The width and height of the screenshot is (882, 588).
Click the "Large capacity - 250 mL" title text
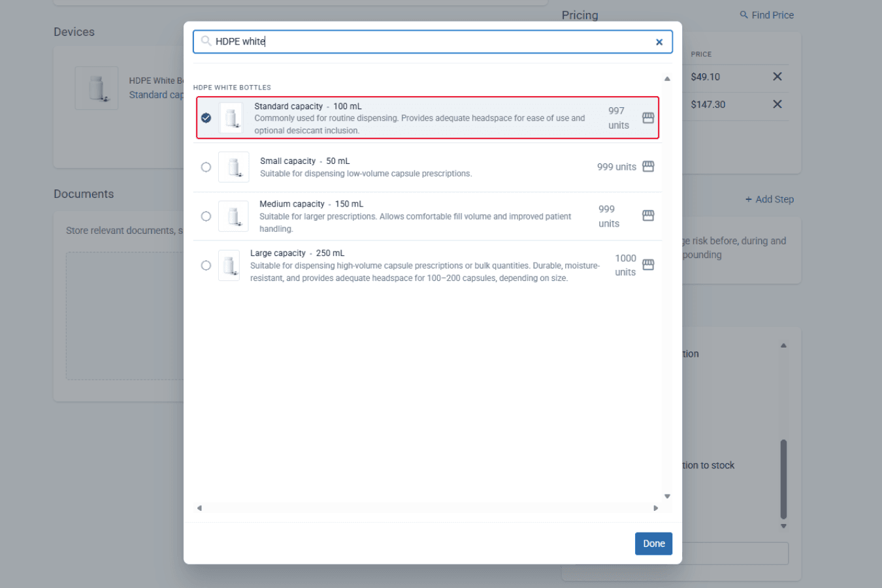tap(297, 253)
